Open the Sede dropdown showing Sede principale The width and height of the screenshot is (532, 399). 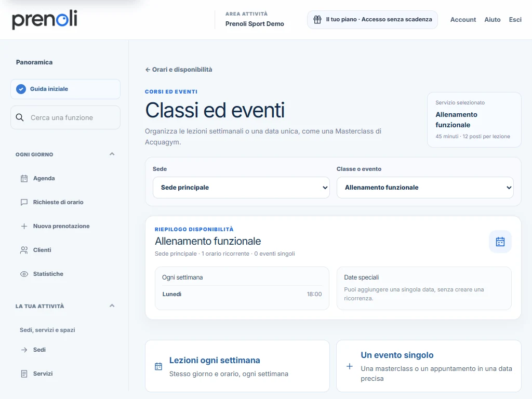(x=241, y=187)
